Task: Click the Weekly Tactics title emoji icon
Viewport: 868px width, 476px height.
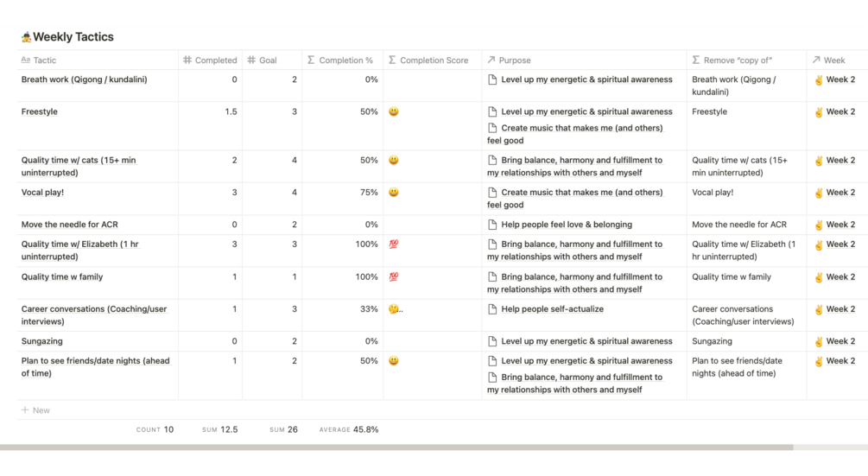Action: click(26, 37)
